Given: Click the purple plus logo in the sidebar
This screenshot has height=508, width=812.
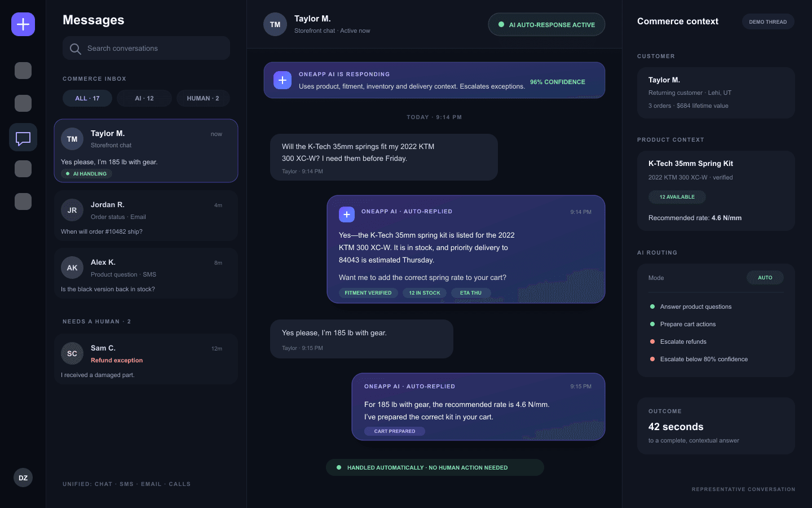Looking at the screenshot, I should coord(23,24).
